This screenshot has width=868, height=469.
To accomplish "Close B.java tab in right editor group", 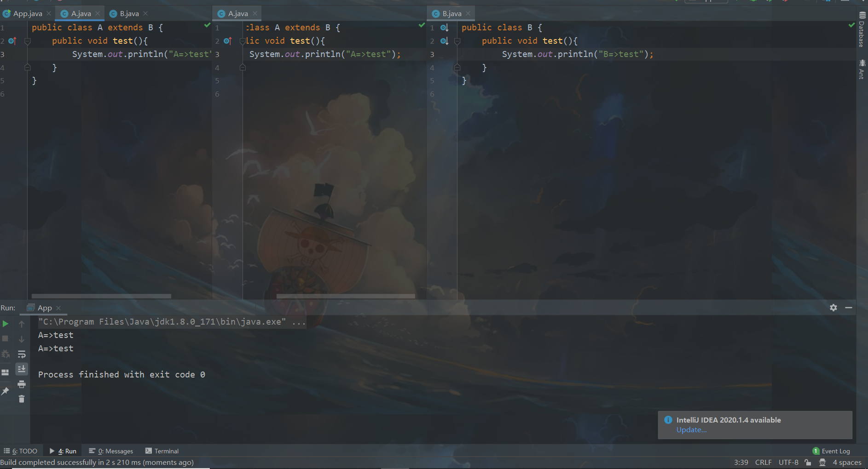I will point(468,14).
